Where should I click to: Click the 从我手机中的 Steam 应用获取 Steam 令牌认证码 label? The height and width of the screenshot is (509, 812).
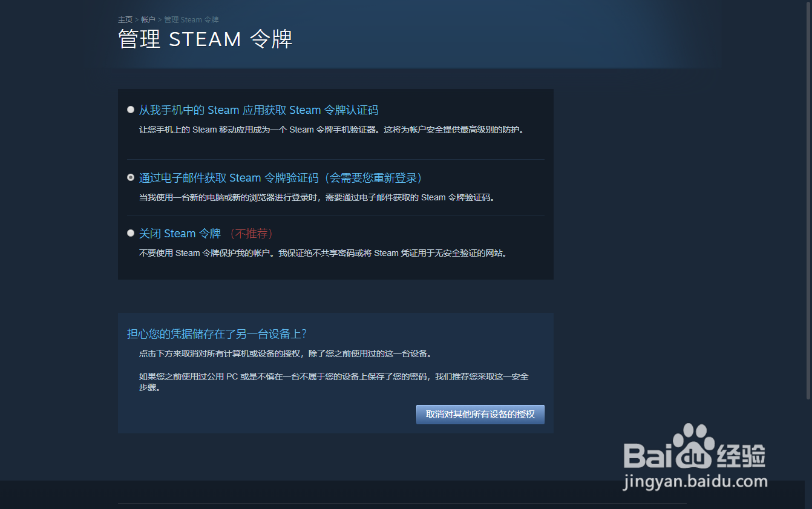[x=258, y=110]
